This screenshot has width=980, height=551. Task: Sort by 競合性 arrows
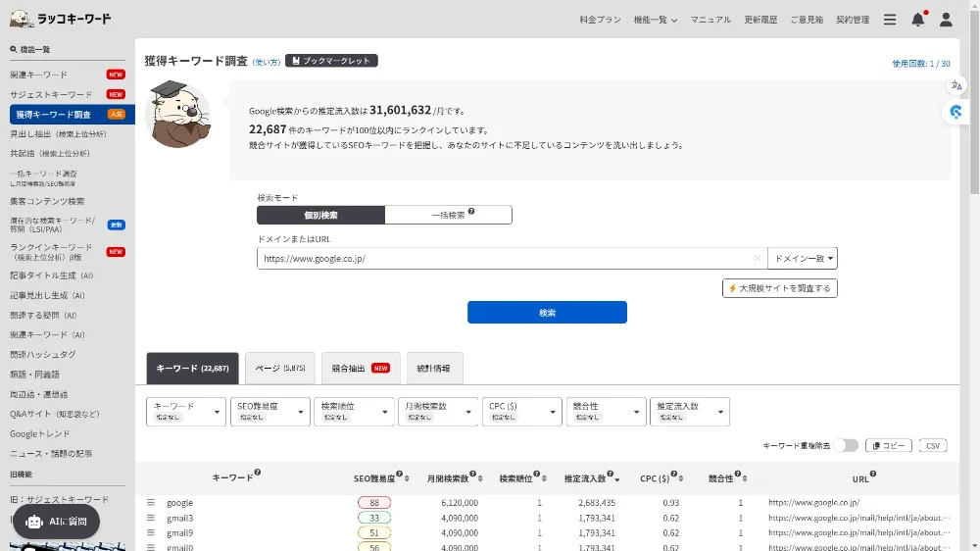(745, 479)
